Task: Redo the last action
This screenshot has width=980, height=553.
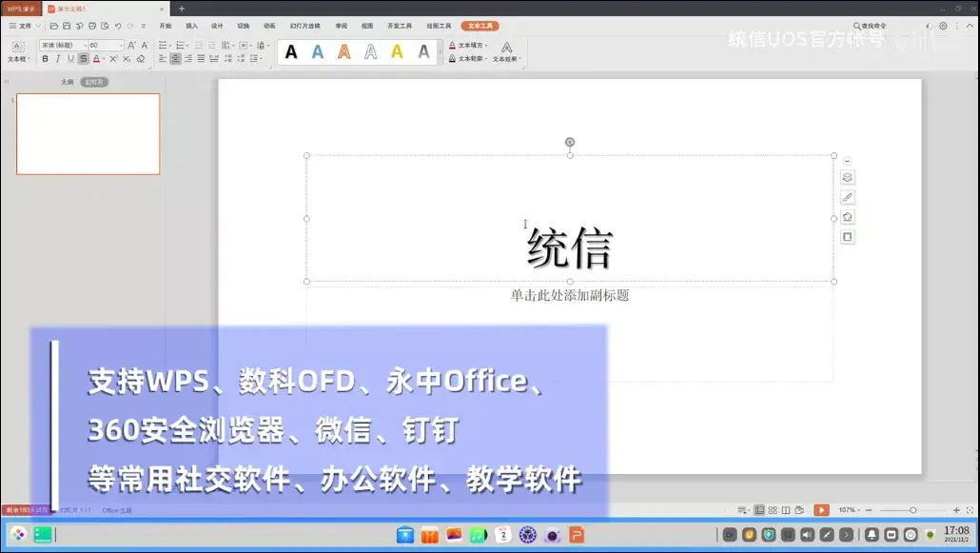Action: (130, 26)
